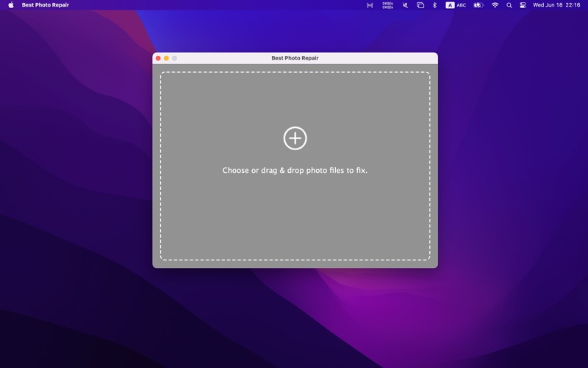This screenshot has height=368, width=588.
Task: Open the Best Photo Repair app menu
Action: [46, 5]
